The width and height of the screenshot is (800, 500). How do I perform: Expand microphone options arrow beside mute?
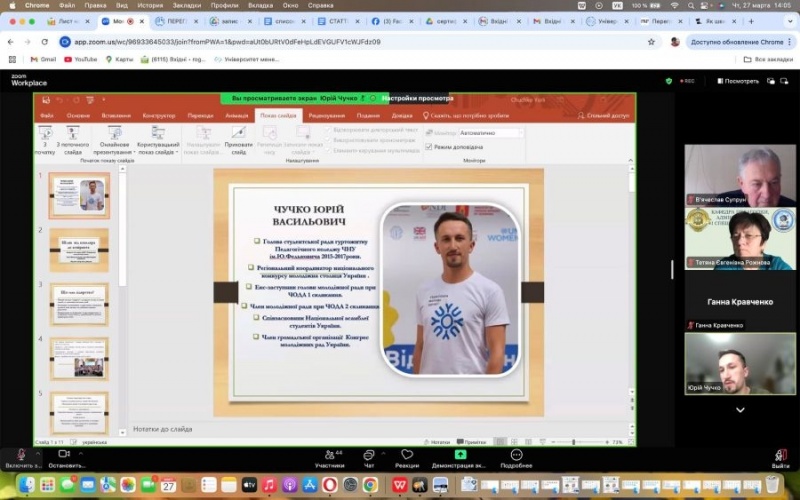(40, 452)
